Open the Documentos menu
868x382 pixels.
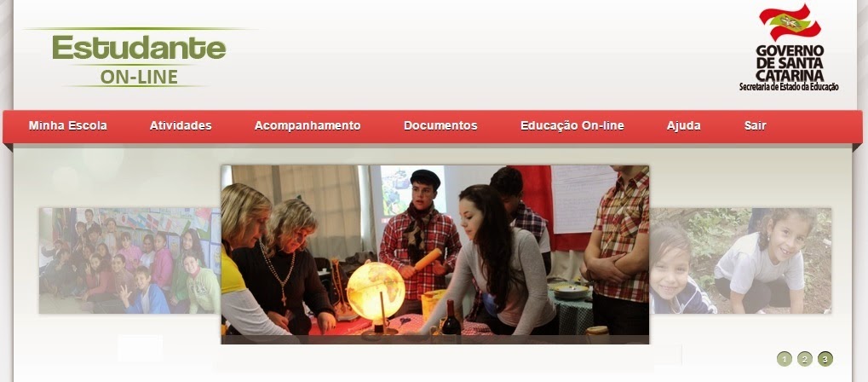pyautogui.click(x=440, y=126)
